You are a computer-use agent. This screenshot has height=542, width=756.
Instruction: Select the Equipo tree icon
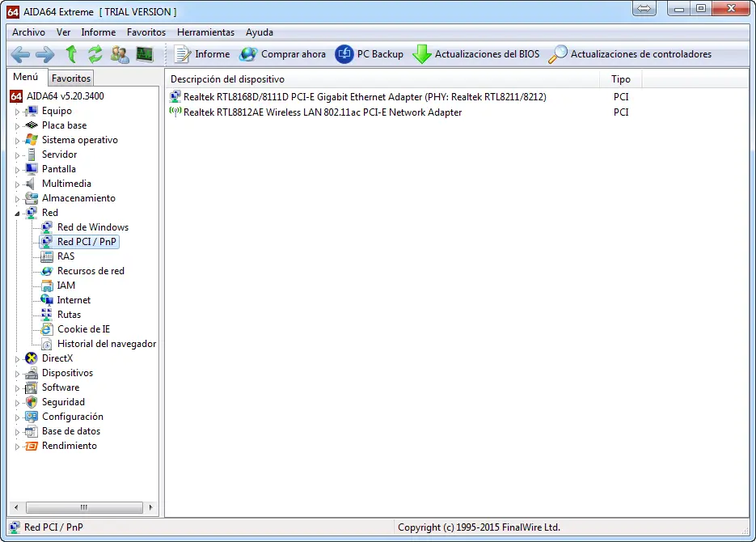tap(32, 111)
